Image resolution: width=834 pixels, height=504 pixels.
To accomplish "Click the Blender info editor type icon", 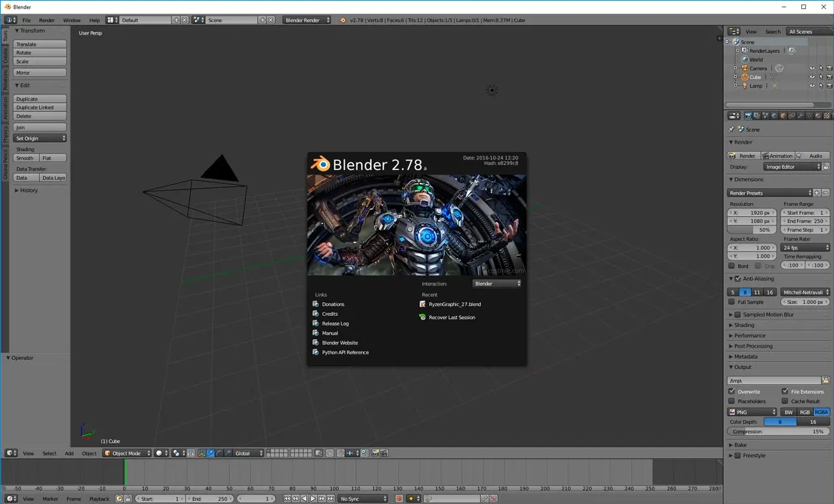I will [11, 20].
